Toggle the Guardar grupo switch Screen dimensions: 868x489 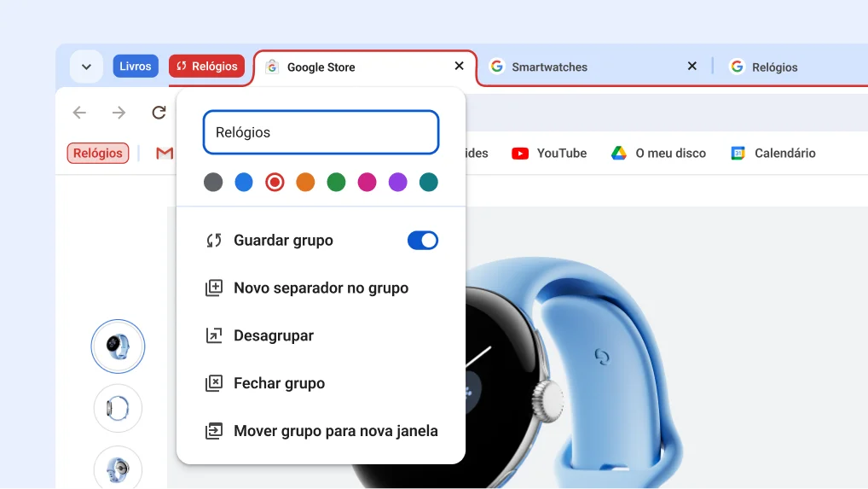tap(423, 241)
